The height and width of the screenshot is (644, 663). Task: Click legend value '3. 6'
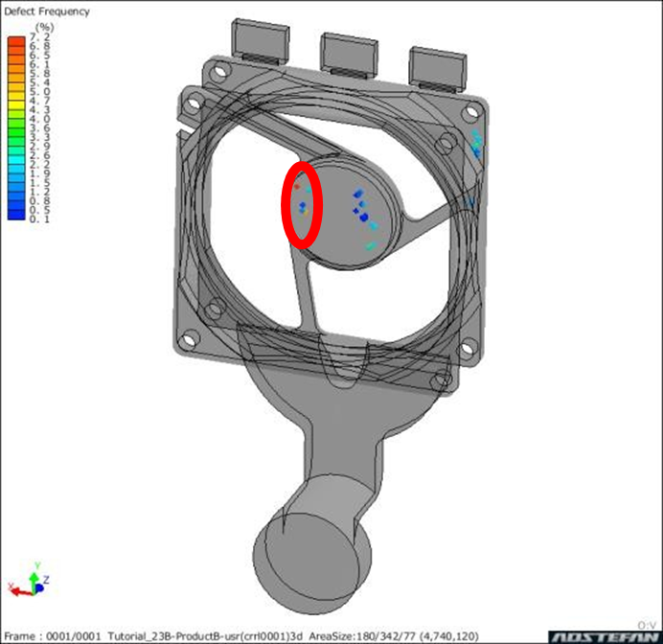tap(39, 128)
